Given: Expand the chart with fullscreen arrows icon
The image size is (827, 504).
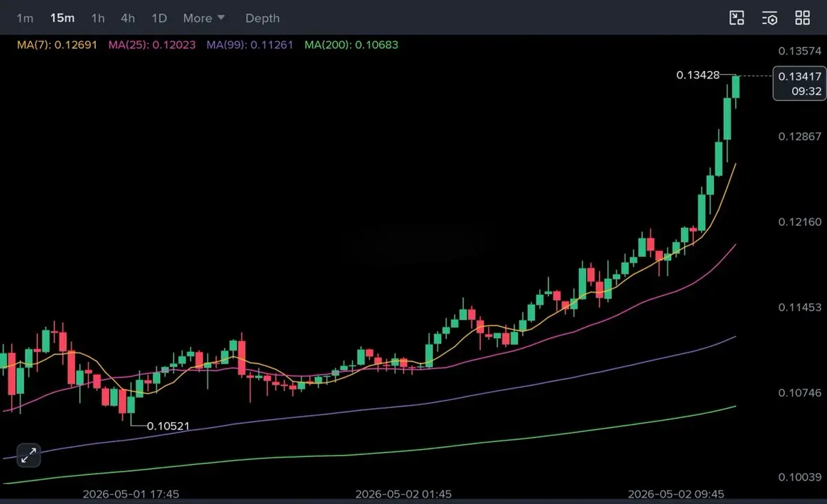Looking at the screenshot, I should (29, 454).
